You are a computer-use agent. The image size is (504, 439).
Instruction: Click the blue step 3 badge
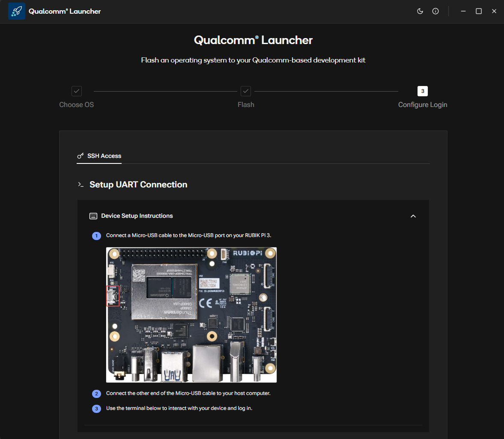pyautogui.click(x=97, y=409)
